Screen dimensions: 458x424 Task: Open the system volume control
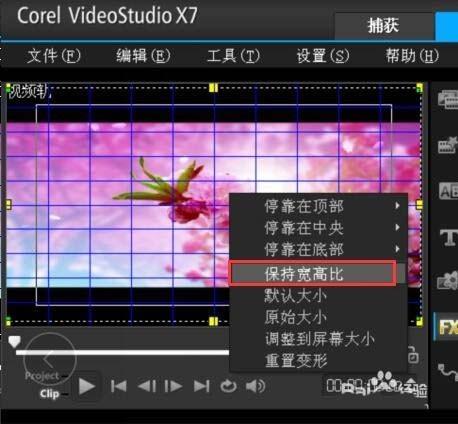click(x=255, y=386)
